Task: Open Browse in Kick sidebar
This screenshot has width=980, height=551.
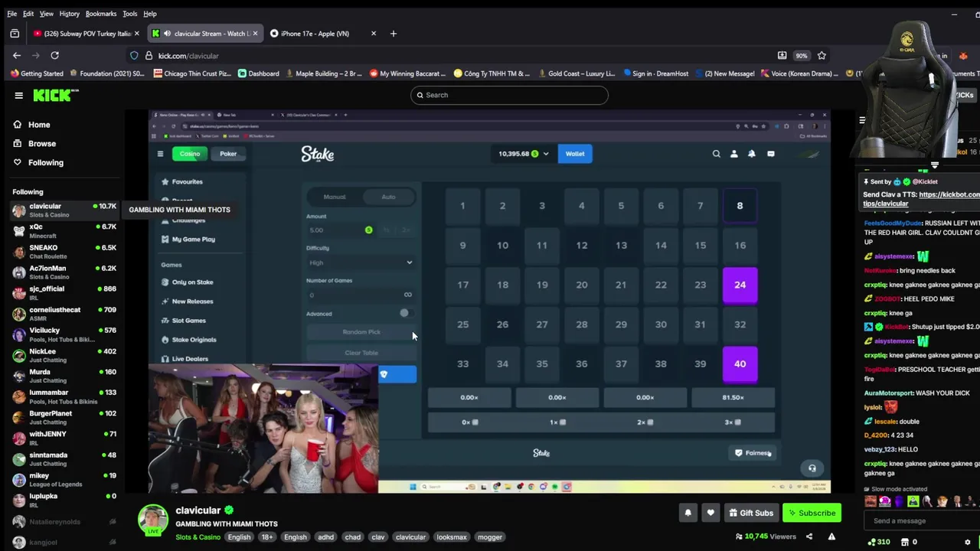Action: click(34, 144)
